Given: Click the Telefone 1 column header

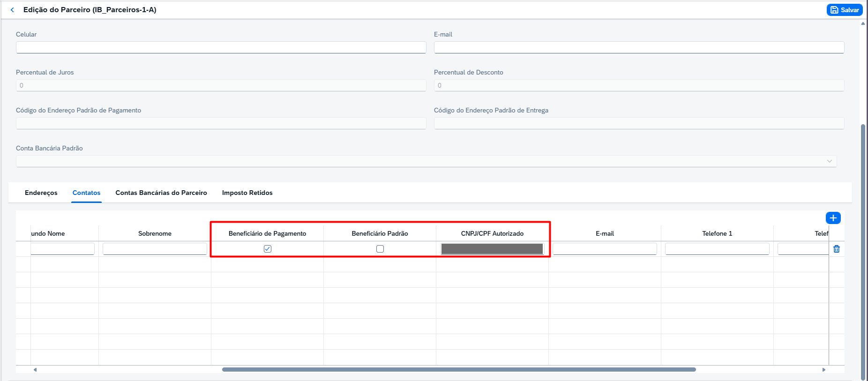Looking at the screenshot, I should click(x=717, y=233).
